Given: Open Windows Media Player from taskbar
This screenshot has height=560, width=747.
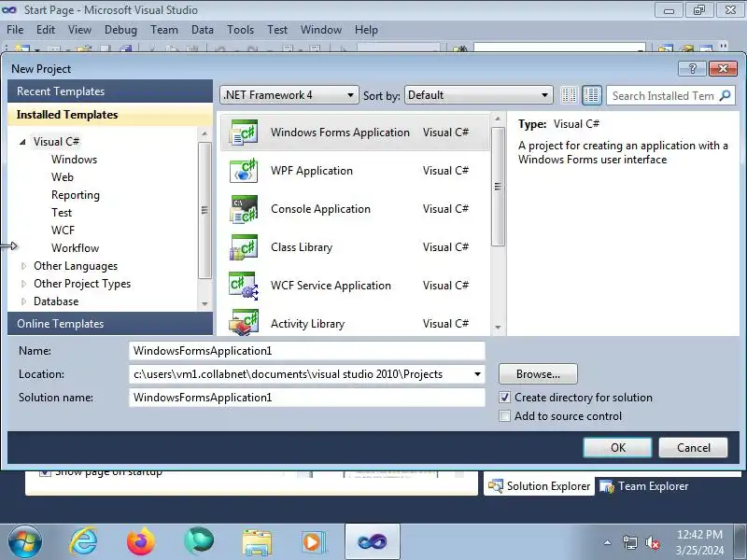Looking at the screenshot, I should (314, 542).
